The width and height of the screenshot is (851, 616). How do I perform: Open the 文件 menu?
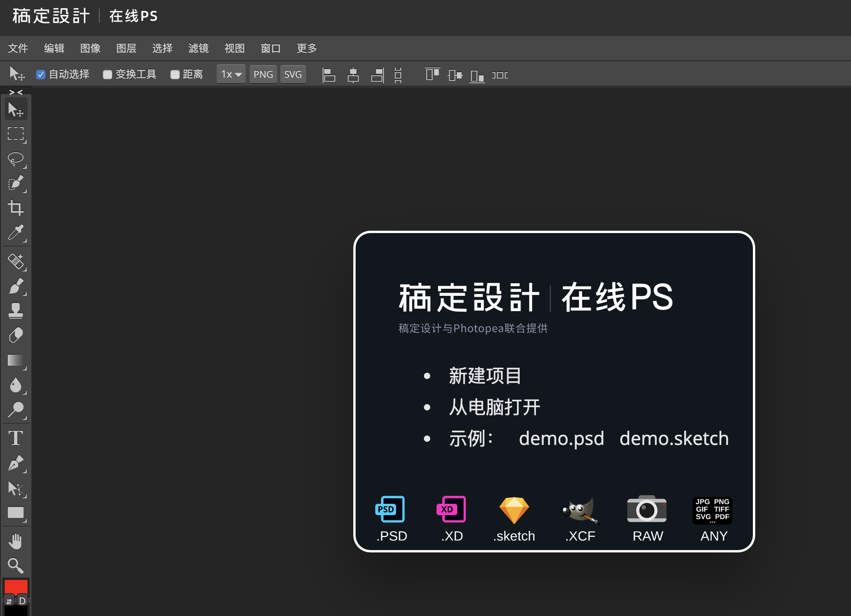18,48
